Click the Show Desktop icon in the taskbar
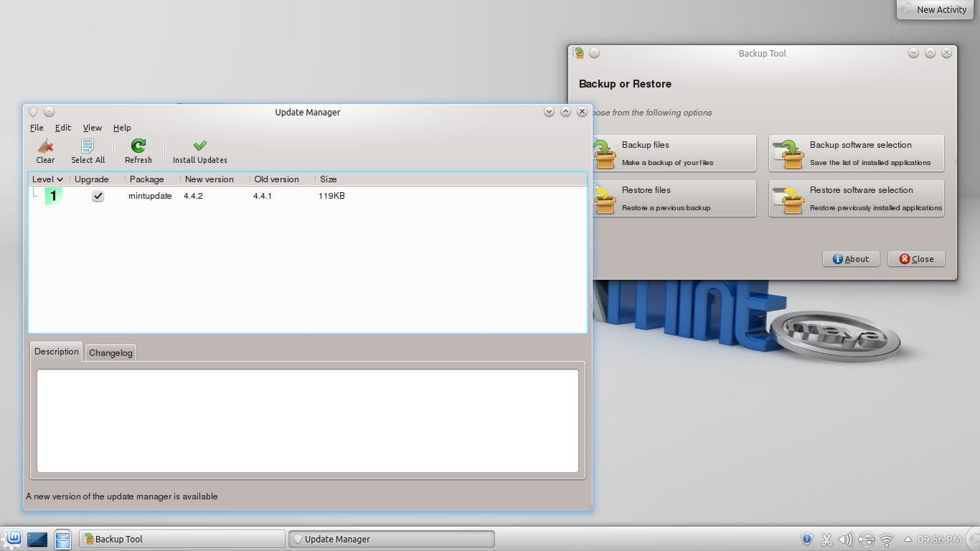This screenshot has height=551, width=980. point(37,539)
